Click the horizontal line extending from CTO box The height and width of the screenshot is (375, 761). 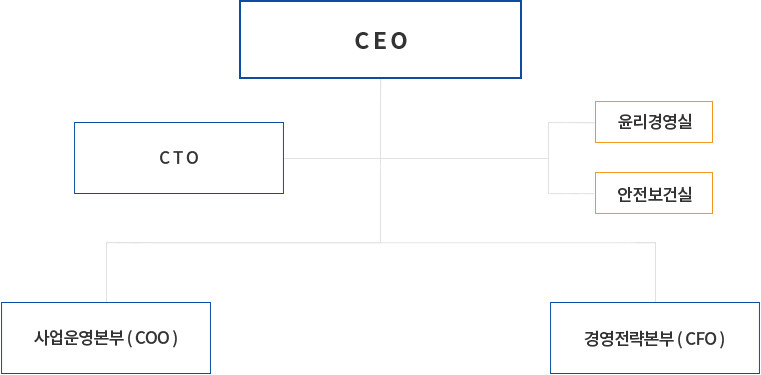[332, 158]
